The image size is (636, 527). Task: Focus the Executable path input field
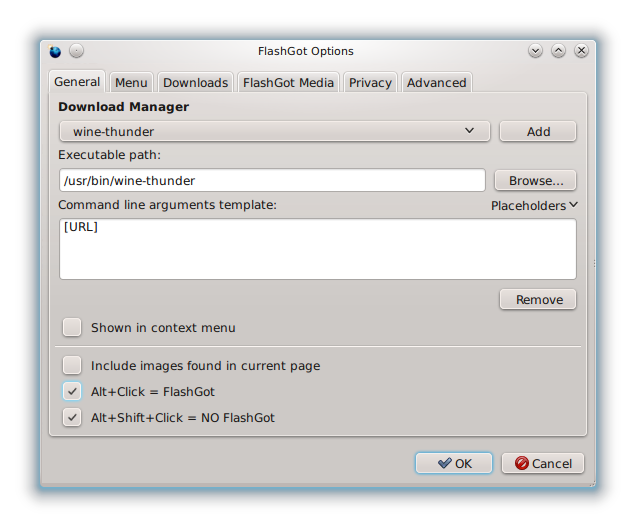273,181
